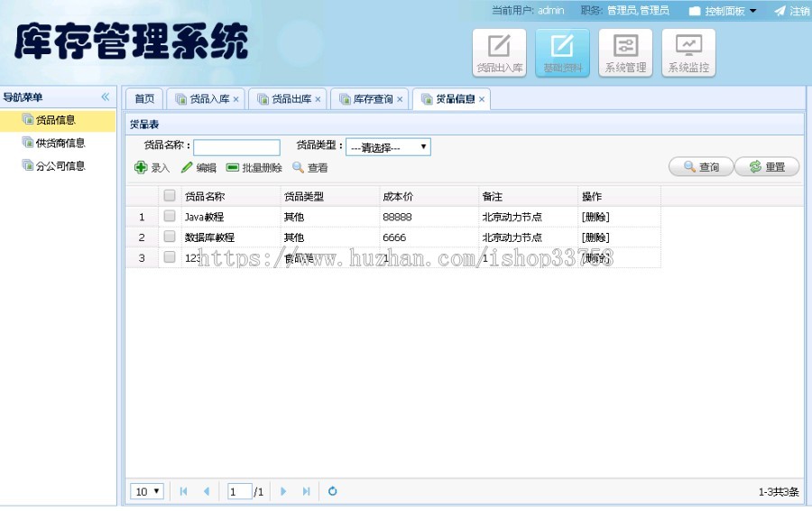The width and height of the screenshot is (812, 511).
Task: Open the 系统监控 module icon
Action: click(688, 53)
